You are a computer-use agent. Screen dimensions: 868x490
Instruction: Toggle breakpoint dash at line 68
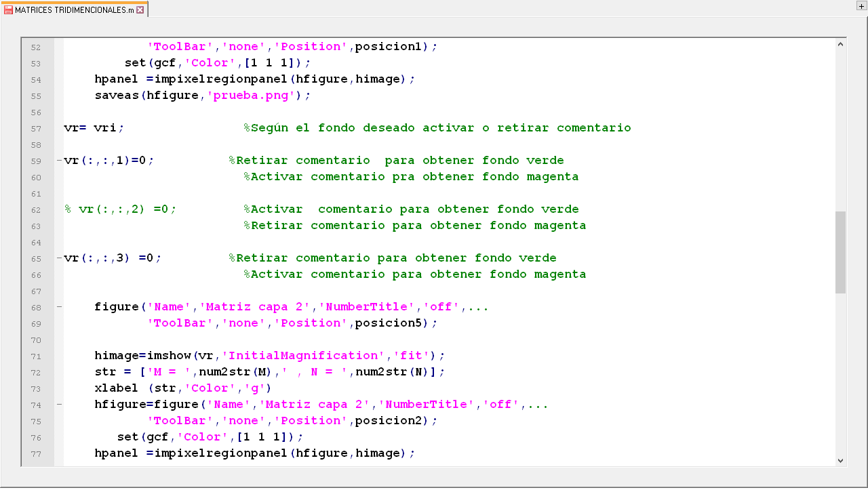(59, 307)
